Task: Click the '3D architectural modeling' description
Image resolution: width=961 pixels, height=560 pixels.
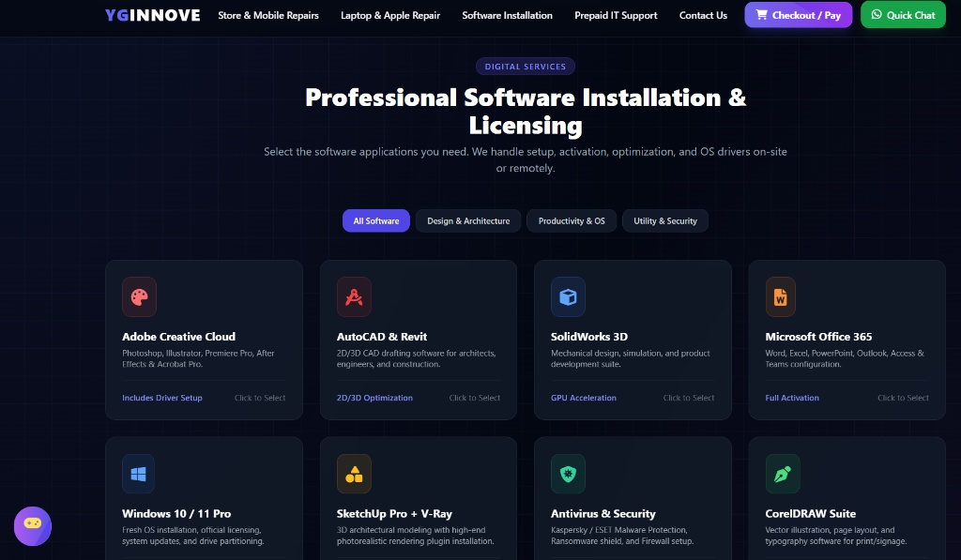Action: [415, 536]
